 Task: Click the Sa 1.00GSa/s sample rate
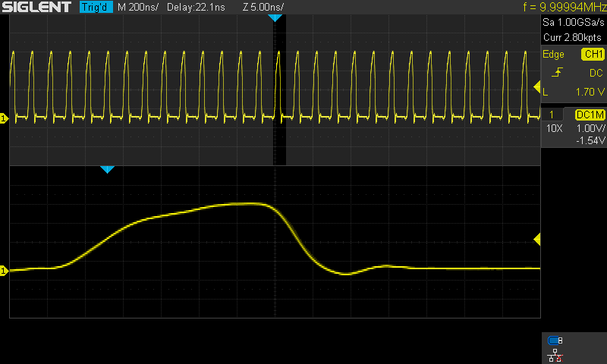coord(574,23)
